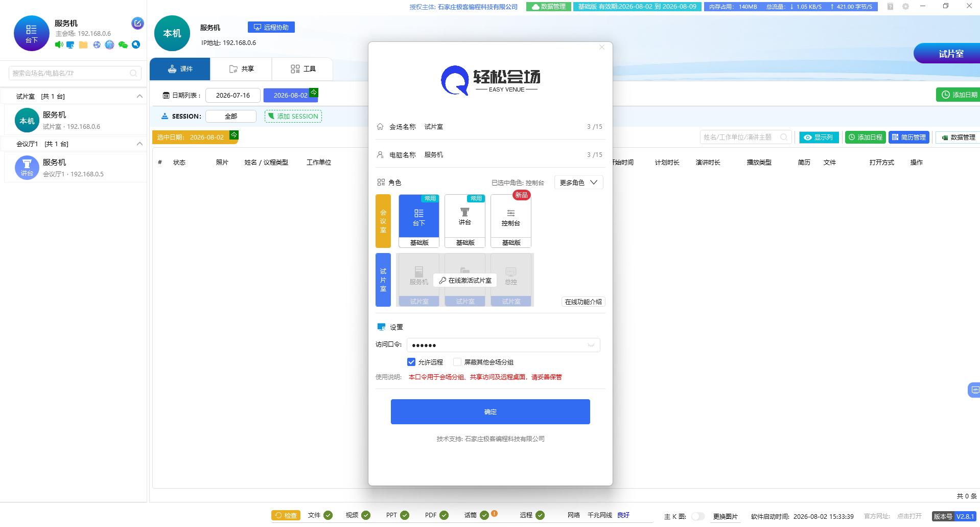Image resolution: width=980 pixels, height=527 pixels.
Task: Toggle the 允许远程 checkbox
Action: 411,362
